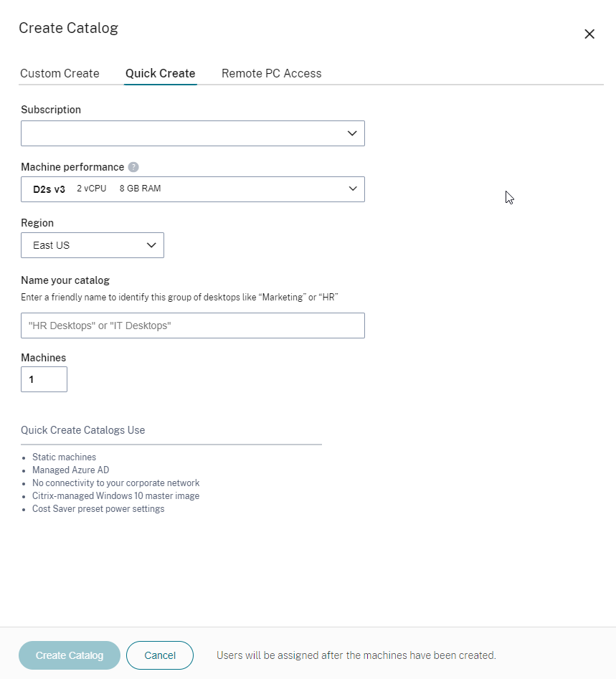Click the Quick Create Catalogs Use heading
The width and height of the screenshot is (616, 679).
(x=83, y=430)
